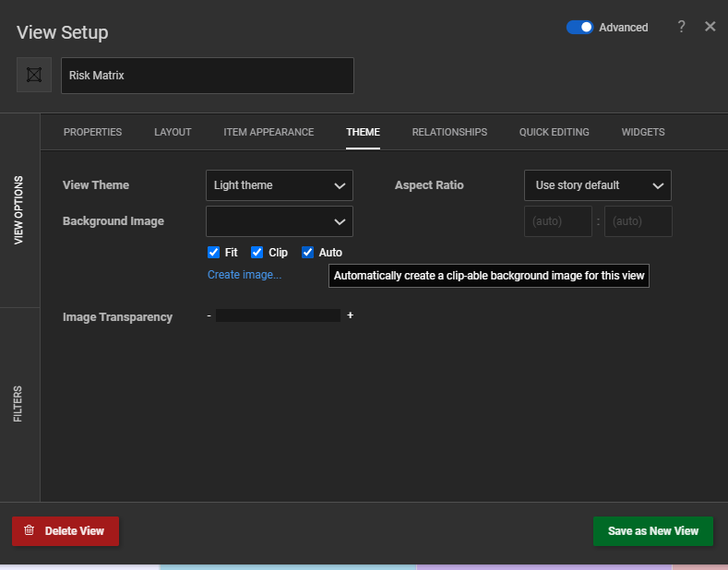
Task: Switch to the Properties tab
Action: coord(92,132)
